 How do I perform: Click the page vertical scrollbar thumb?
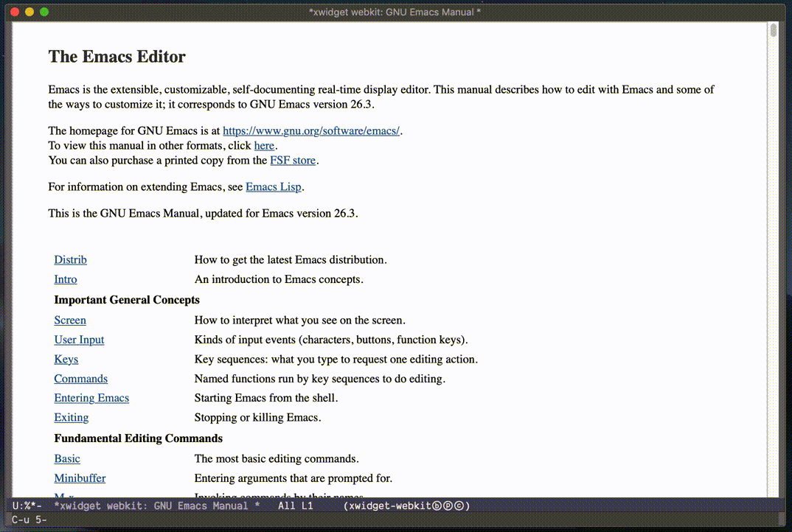click(774, 30)
